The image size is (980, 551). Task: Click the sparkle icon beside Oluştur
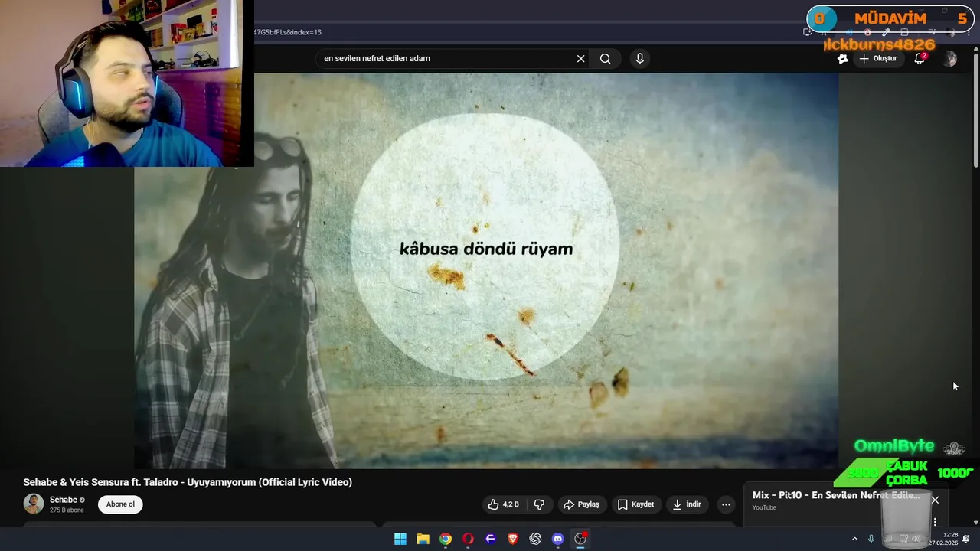842,59
